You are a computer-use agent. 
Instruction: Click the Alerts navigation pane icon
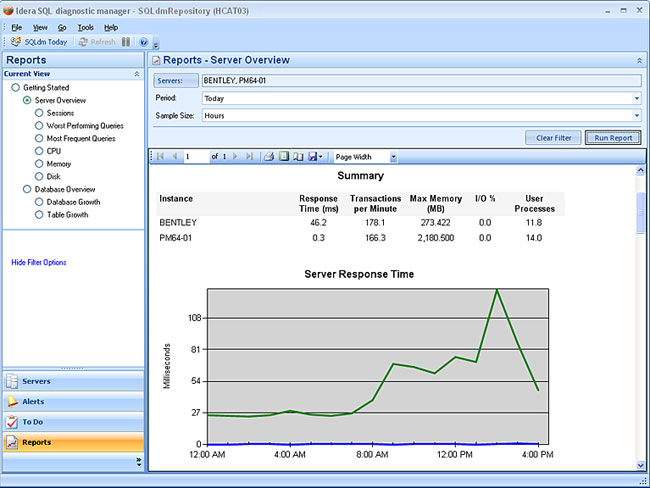12,401
